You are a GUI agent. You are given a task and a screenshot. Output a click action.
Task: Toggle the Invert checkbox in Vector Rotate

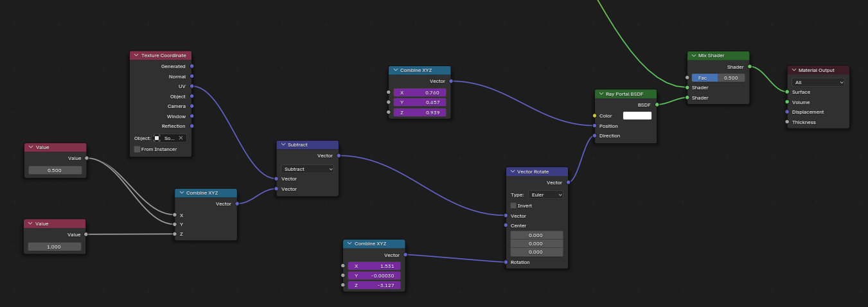tap(513, 206)
